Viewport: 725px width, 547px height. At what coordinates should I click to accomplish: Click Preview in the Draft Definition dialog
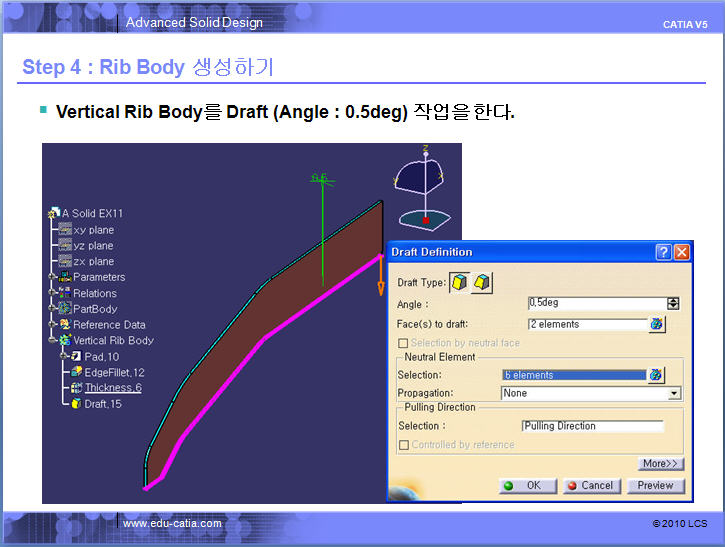pyautogui.click(x=656, y=485)
